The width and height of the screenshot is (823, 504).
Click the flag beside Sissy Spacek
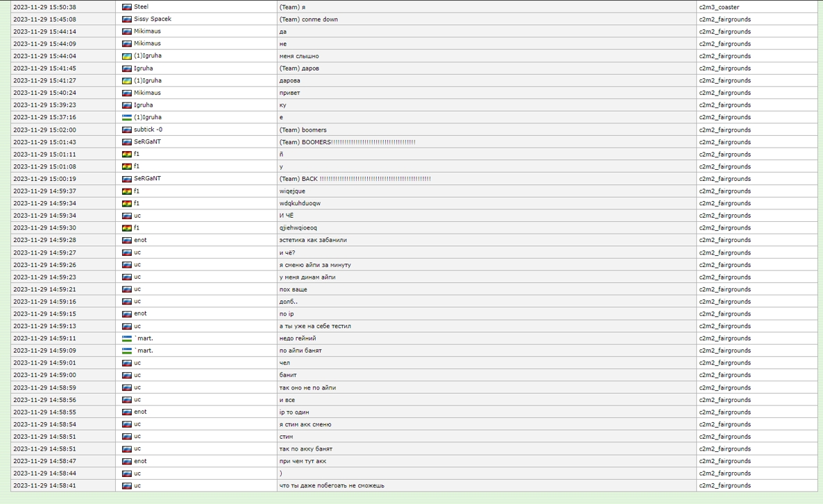[x=126, y=19]
